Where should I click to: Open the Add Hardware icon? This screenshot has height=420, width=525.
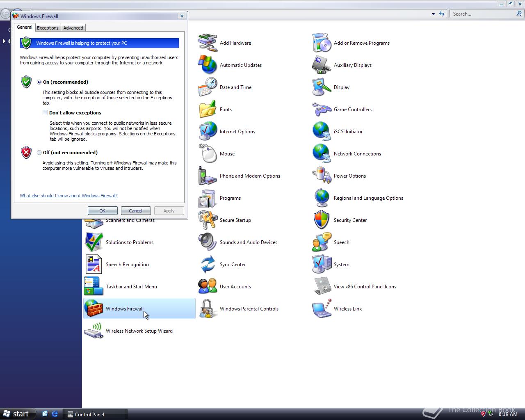click(x=208, y=43)
